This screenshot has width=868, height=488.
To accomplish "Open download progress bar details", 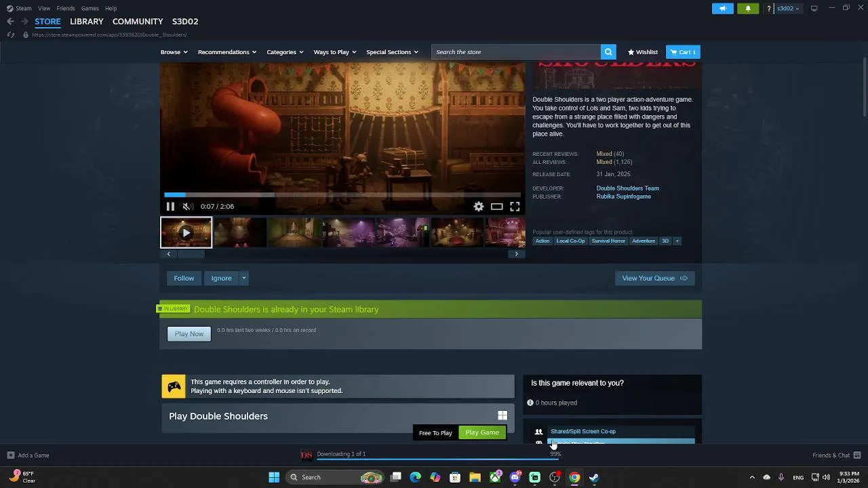I will (437, 459).
